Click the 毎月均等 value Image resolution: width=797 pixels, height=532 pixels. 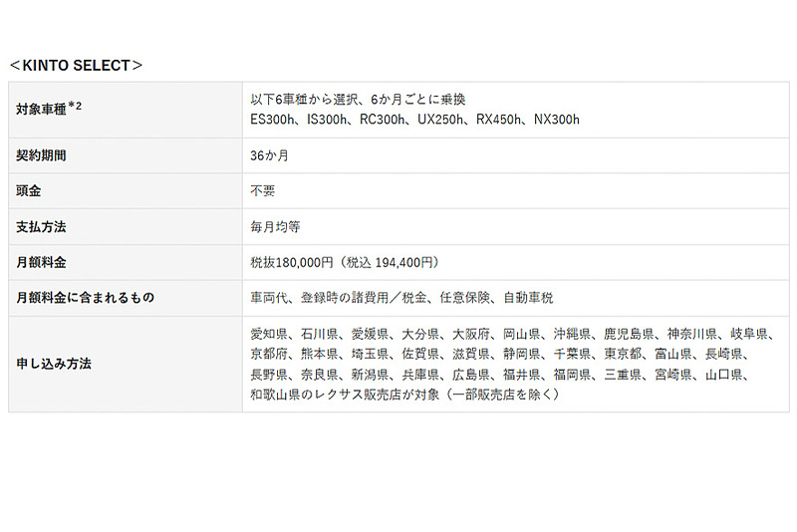tap(275, 226)
